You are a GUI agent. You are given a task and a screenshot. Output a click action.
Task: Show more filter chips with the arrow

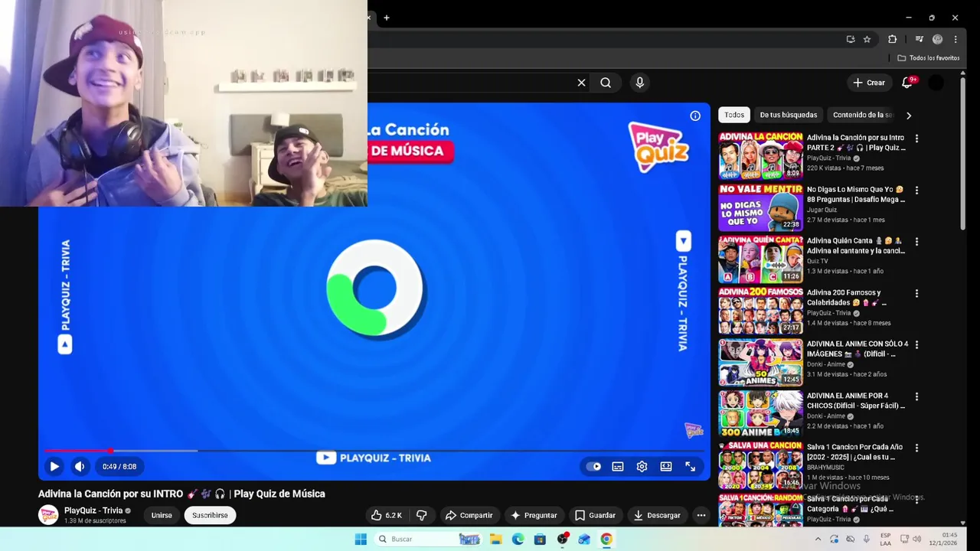pyautogui.click(x=909, y=116)
